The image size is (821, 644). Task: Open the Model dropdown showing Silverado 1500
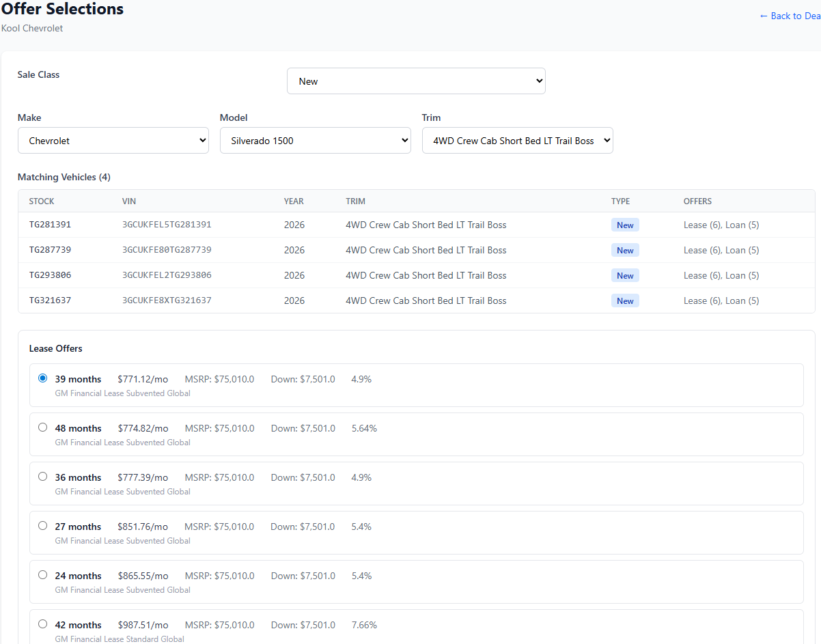316,141
